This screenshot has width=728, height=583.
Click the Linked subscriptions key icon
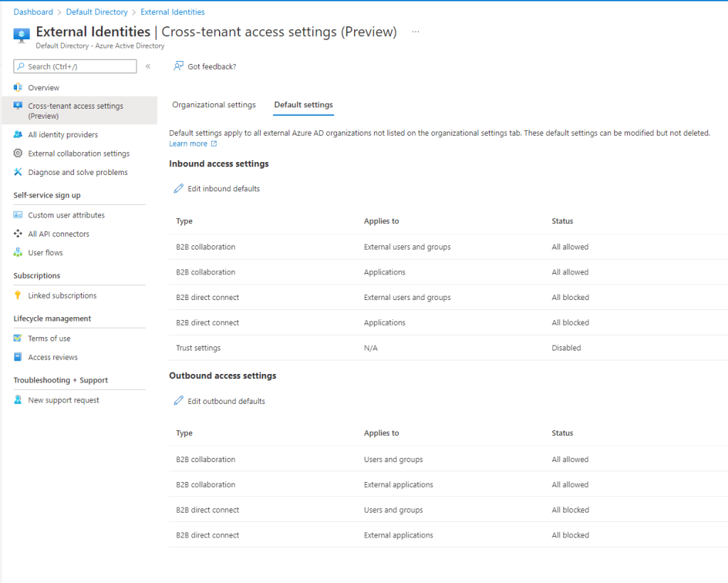(x=18, y=295)
